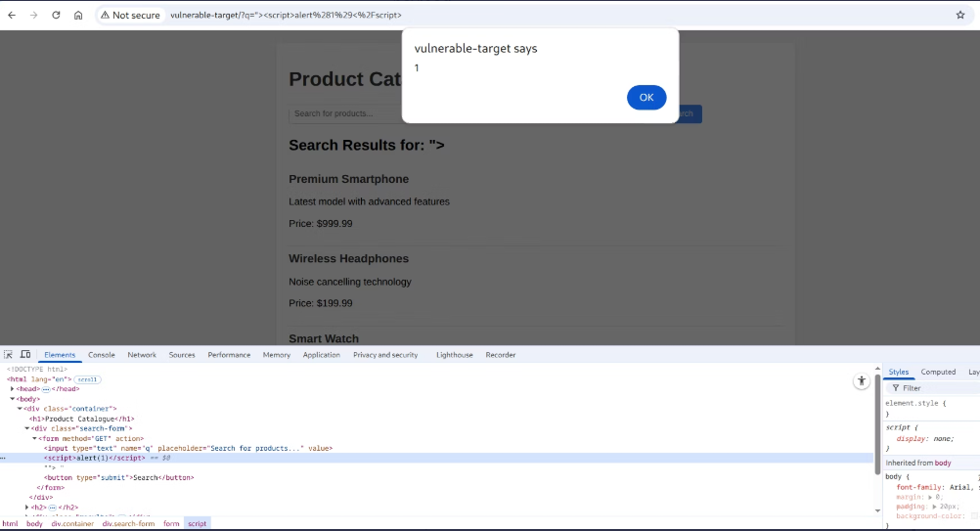This screenshot has height=531, width=980.
Task: Open actions menu dots beside script line
Action: coord(3,458)
